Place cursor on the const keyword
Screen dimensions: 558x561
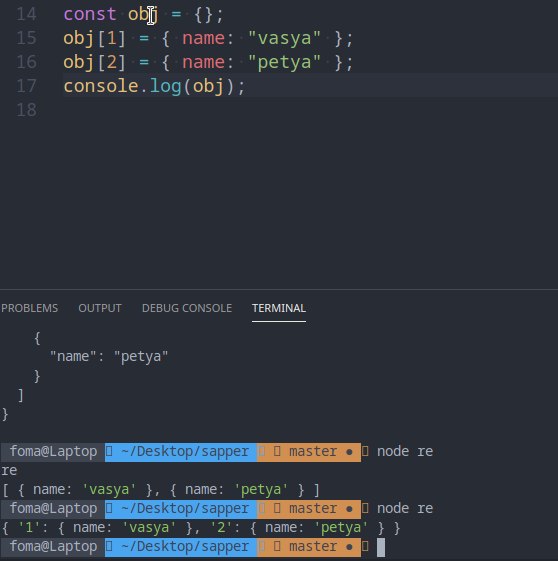pos(90,14)
